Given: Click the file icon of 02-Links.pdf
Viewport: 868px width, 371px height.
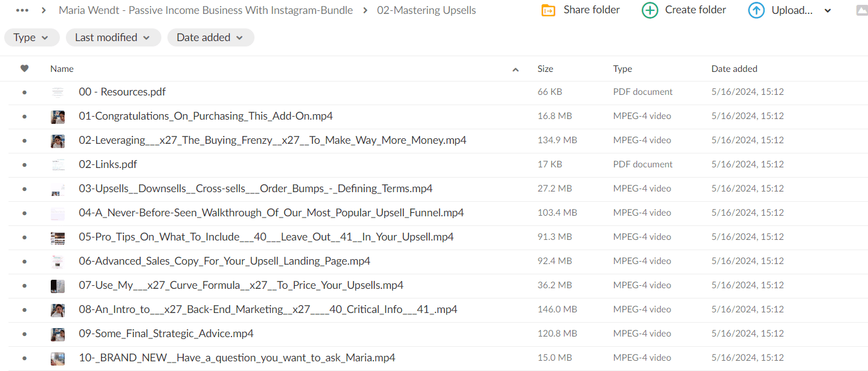Looking at the screenshot, I should coord(57,164).
